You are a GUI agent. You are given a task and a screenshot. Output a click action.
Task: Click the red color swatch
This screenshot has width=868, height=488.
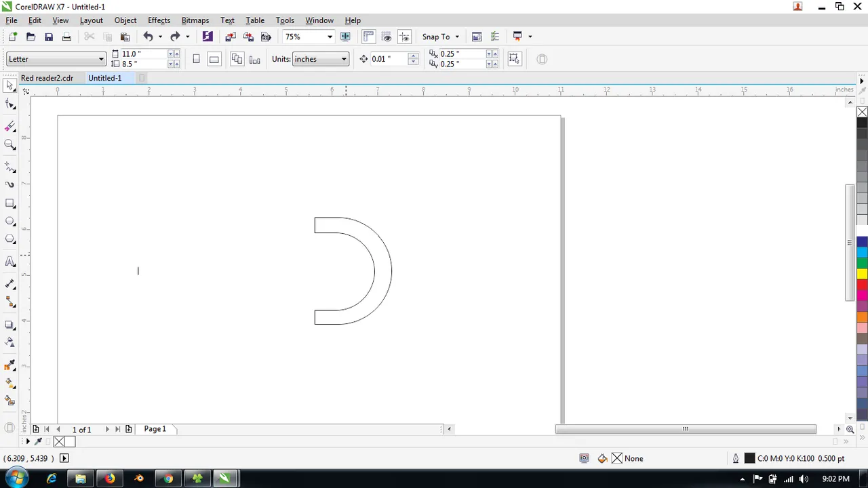862,285
